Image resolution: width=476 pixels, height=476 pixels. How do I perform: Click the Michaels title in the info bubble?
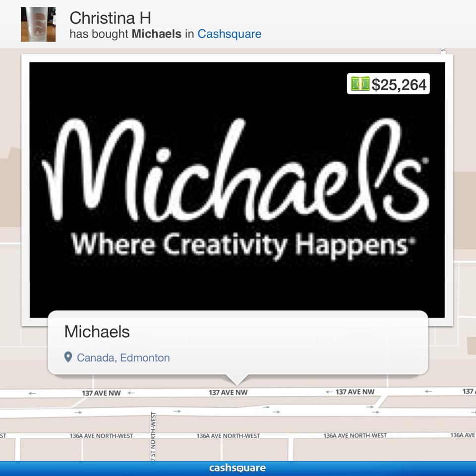[x=96, y=332]
